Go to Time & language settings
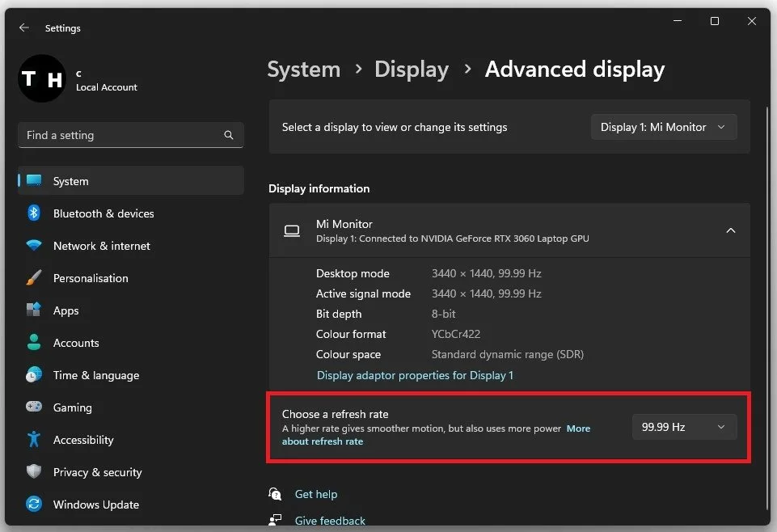777x532 pixels. (x=131, y=375)
